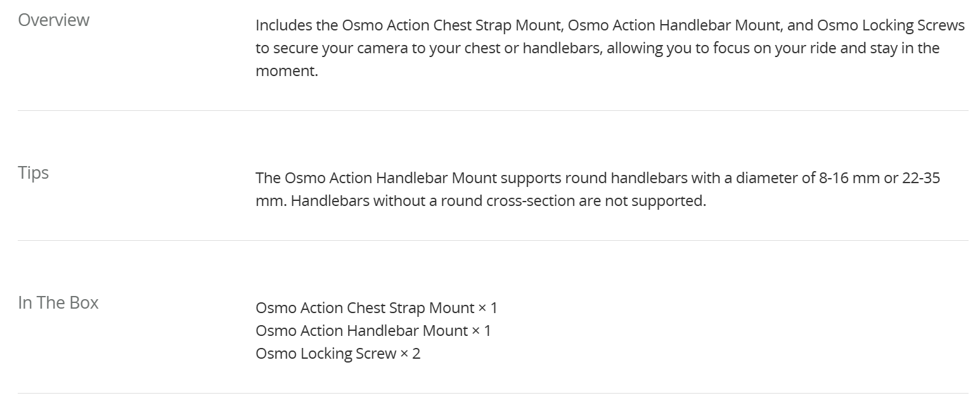Click the word "moment." ending the Overview

pyautogui.click(x=287, y=72)
